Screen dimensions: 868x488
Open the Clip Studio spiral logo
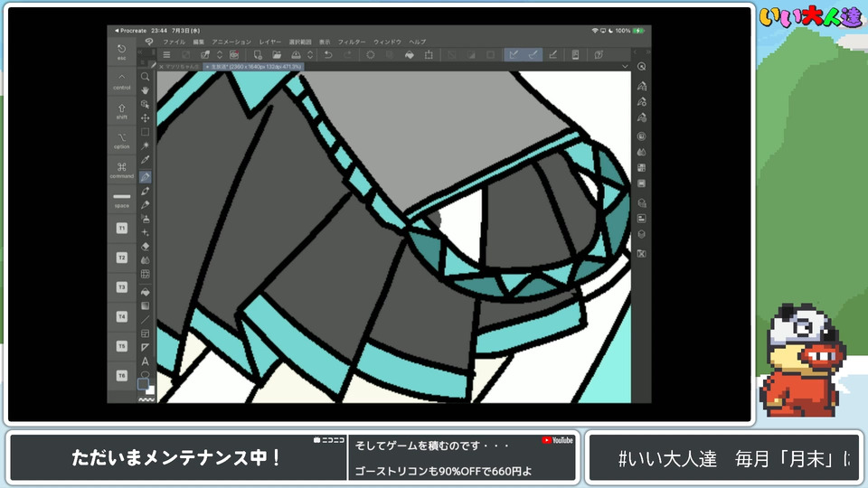(149, 42)
